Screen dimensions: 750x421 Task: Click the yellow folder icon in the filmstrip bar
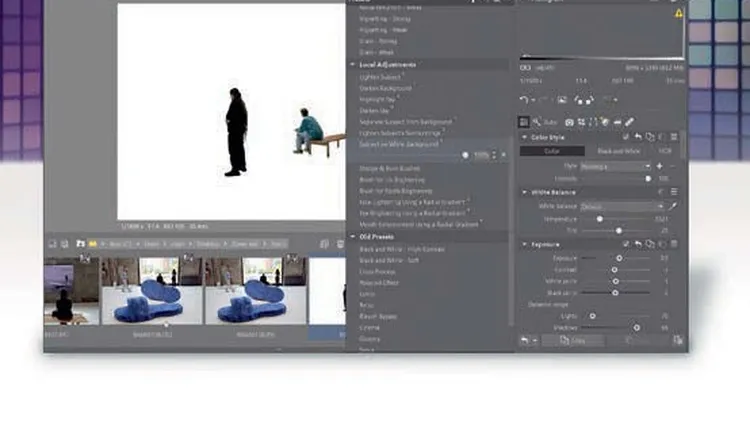tap(92, 244)
